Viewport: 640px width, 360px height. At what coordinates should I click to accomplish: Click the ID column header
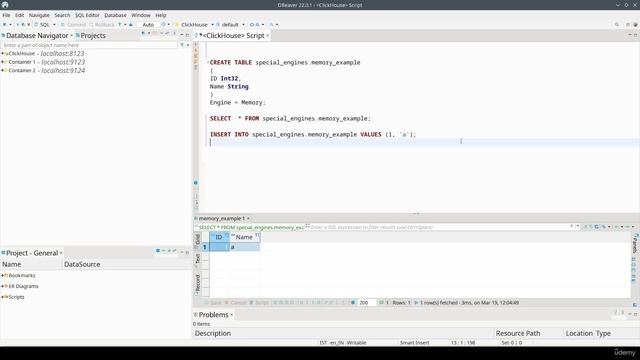pyautogui.click(x=219, y=237)
